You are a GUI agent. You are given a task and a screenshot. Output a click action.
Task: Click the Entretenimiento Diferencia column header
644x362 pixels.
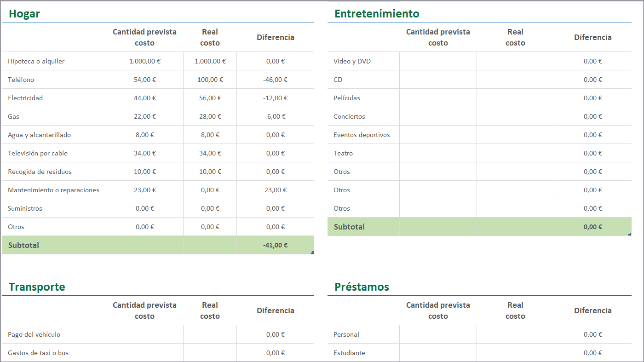tap(593, 37)
